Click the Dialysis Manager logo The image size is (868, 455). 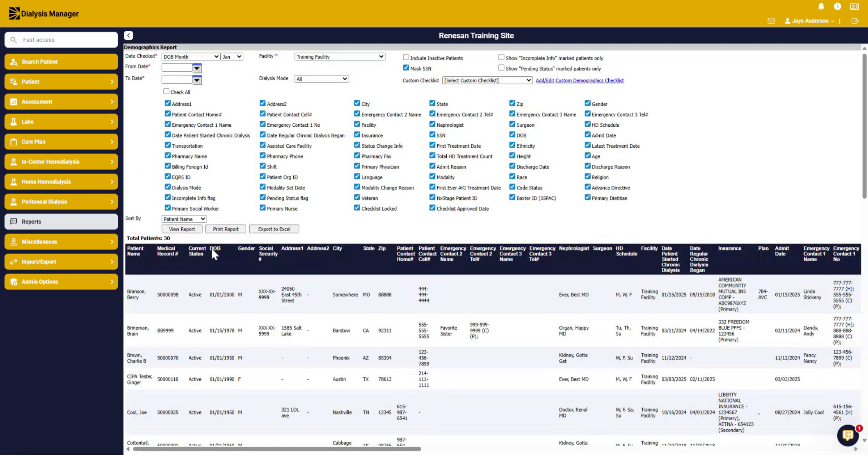coord(43,14)
